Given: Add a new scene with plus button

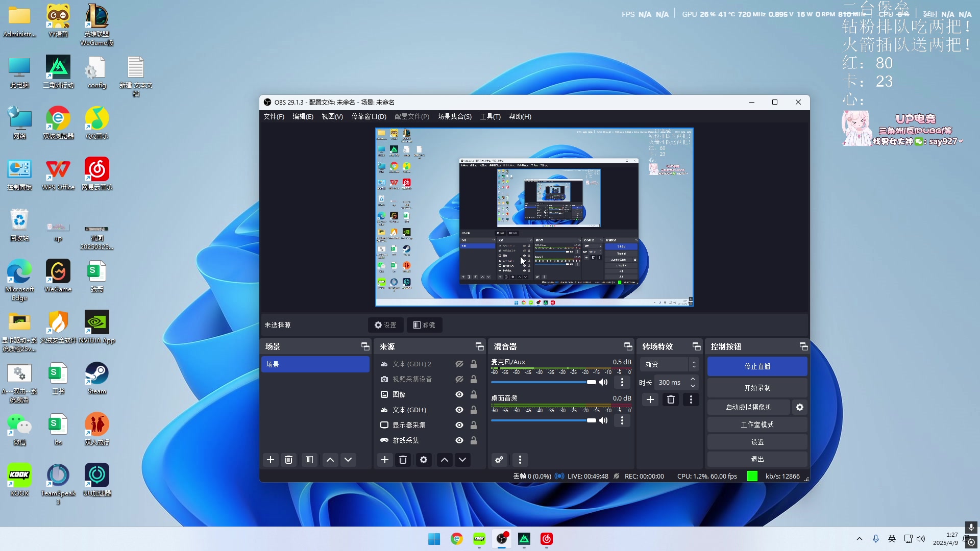Looking at the screenshot, I should pos(271,460).
